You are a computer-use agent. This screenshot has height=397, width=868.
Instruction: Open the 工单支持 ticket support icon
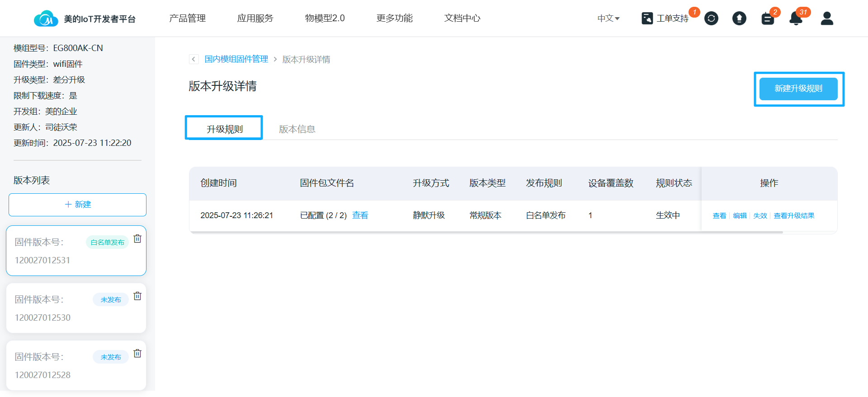647,19
